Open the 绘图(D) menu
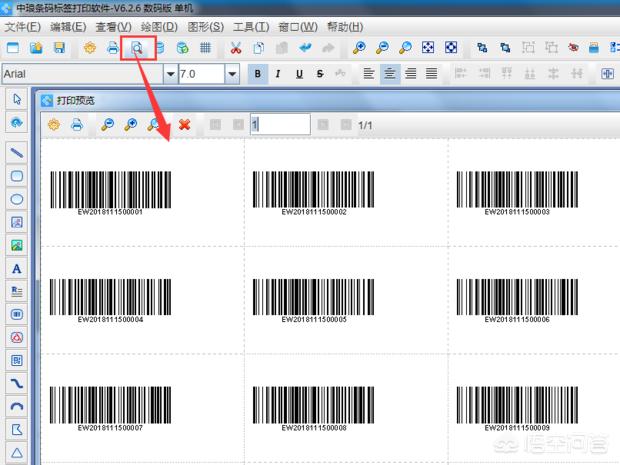This screenshot has height=465, width=620. [159, 27]
